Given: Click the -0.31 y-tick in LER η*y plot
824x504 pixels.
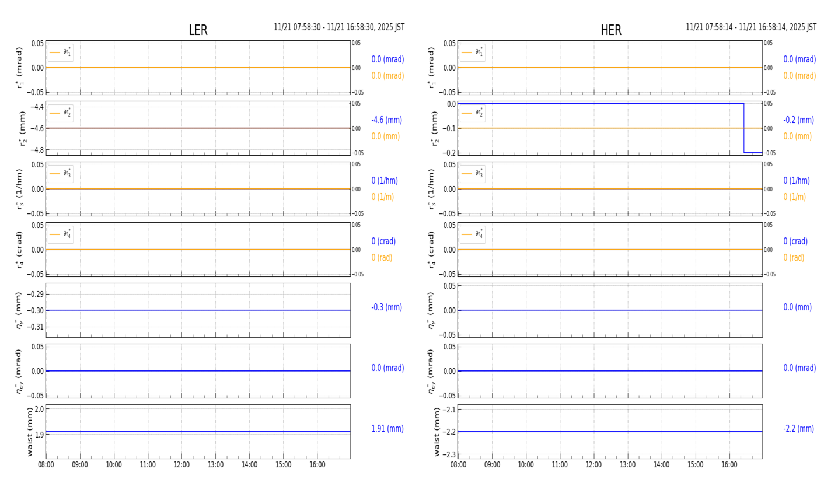Looking at the screenshot, I should point(35,327).
